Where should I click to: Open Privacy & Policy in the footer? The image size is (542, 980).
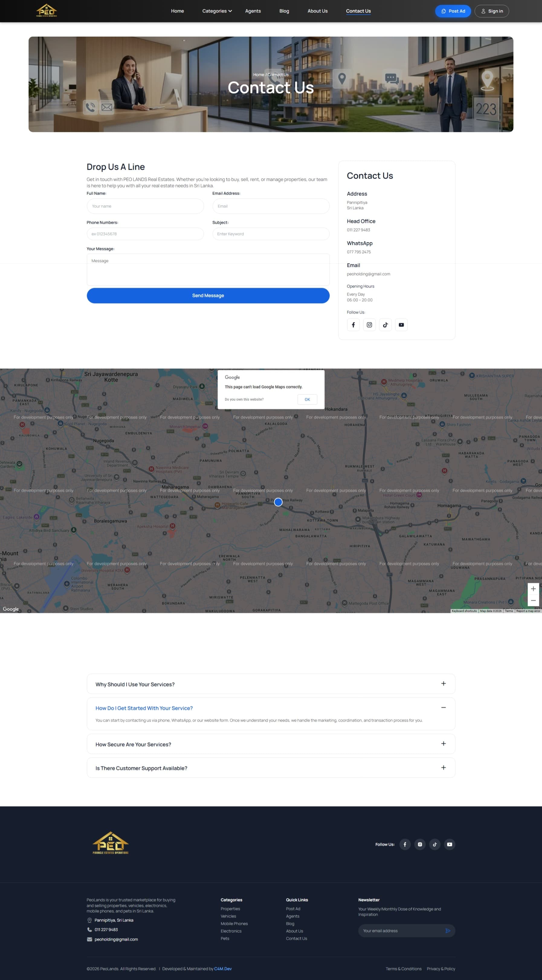[x=441, y=969]
